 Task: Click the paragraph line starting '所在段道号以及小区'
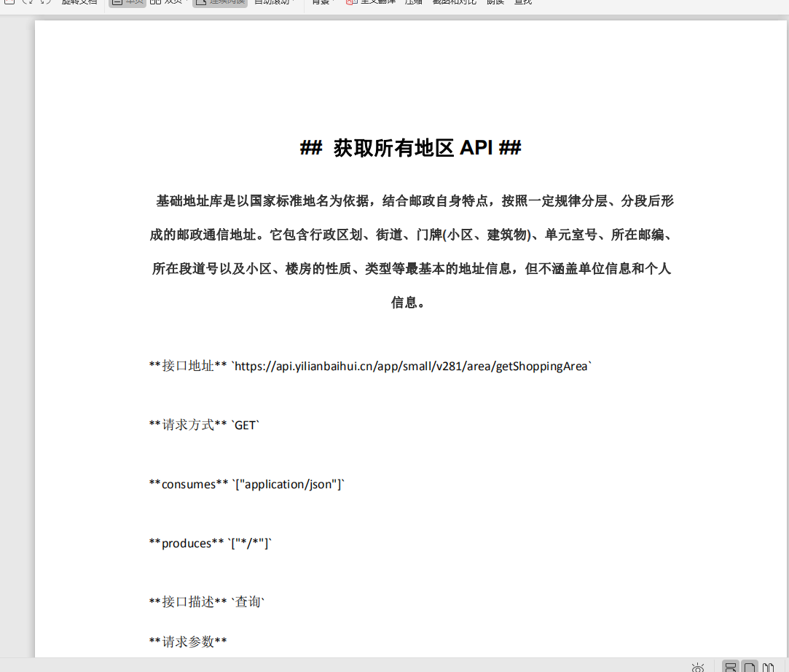point(412,269)
